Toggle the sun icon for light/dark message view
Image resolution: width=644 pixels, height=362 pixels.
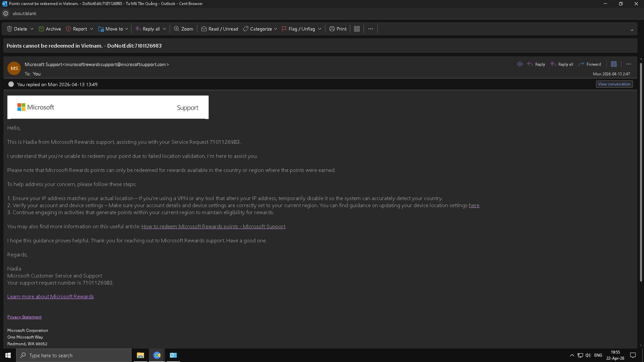click(x=520, y=64)
